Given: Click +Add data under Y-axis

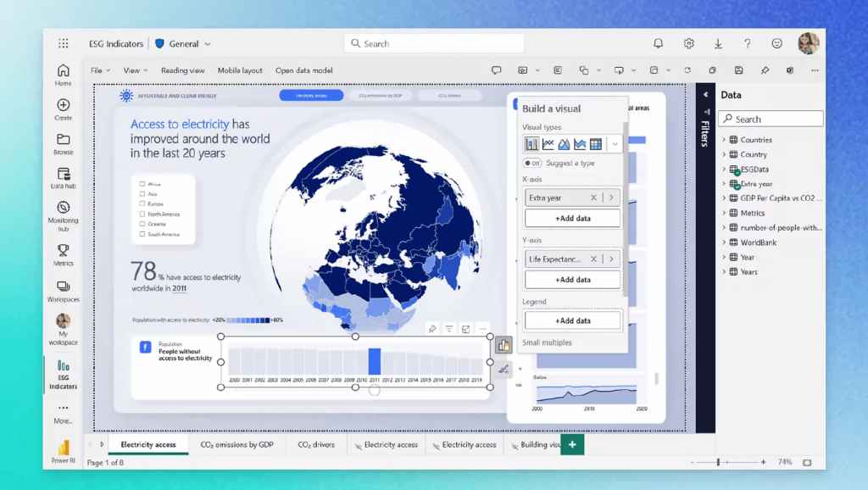Looking at the screenshot, I should (x=572, y=280).
